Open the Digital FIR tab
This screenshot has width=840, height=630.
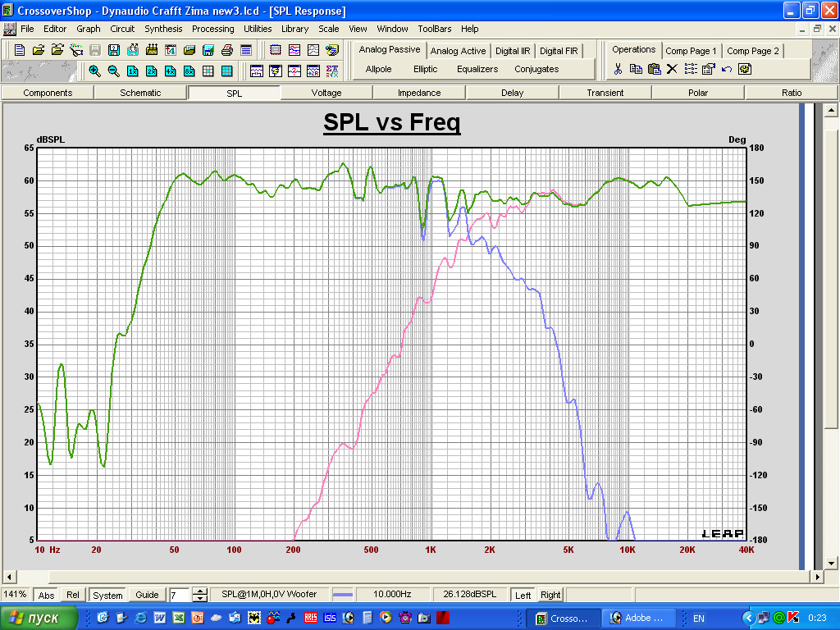tap(559, 51)
